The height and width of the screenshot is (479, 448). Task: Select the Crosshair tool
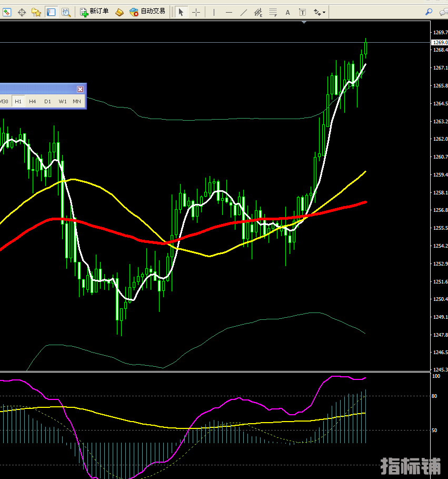196,12
